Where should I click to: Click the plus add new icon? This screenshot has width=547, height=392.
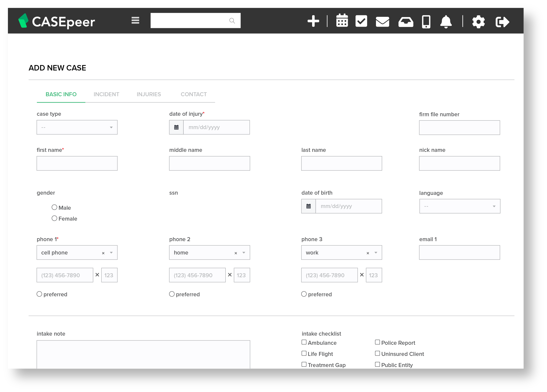[313, 21]
